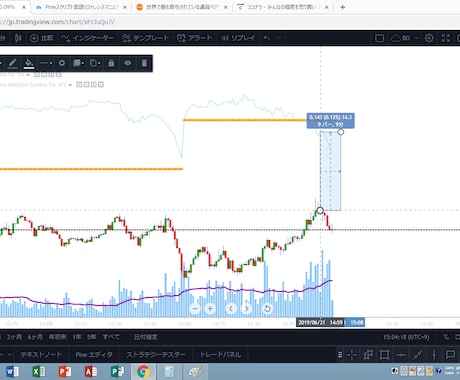The width and height of the screenshot is (460, 380).
Task: Click the 比較 compare symbol button
Action: click(x=41, y=38)
